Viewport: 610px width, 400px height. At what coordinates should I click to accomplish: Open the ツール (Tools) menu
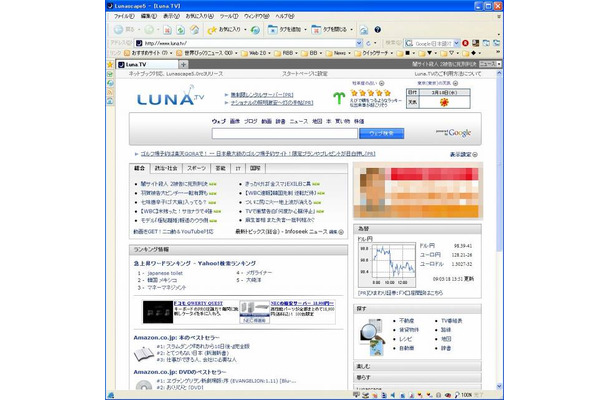(229, 16)
